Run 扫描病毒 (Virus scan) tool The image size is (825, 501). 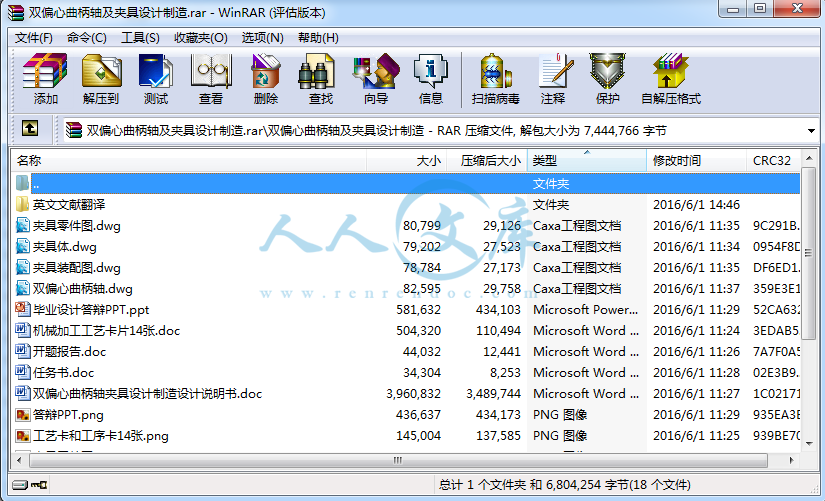pos(496,78)
